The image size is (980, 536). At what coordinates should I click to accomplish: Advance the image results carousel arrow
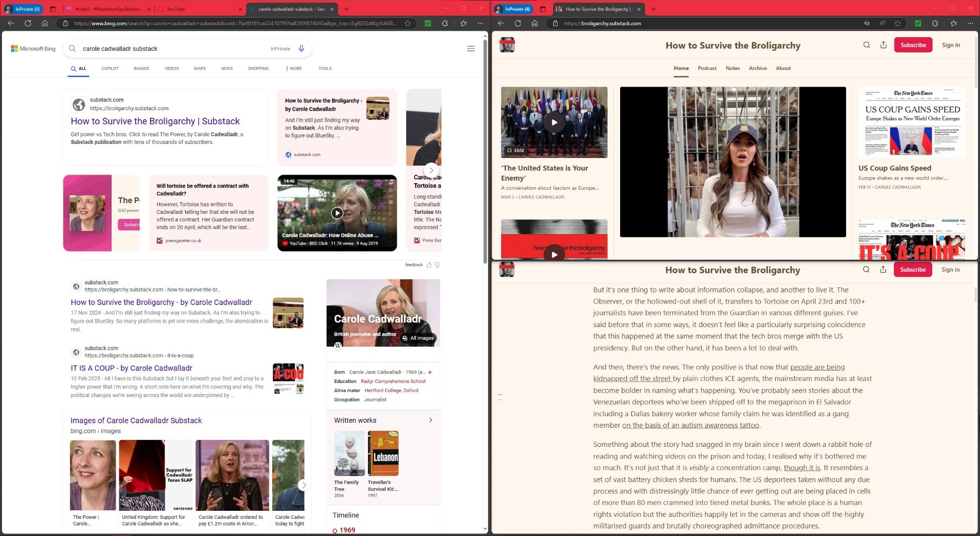pyautogui.click(x=304, y=485)
